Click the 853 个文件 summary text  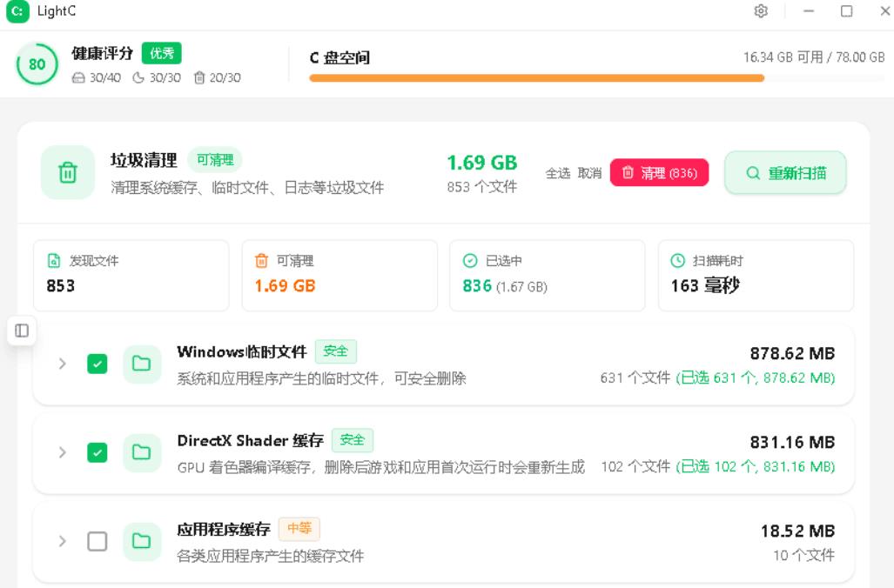click(x=482, y=187)
